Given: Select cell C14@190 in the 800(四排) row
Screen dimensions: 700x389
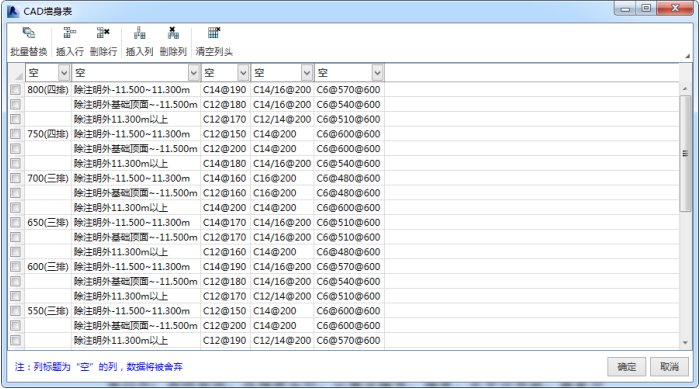Looking at the screenshot, I should tap(225, 90).
